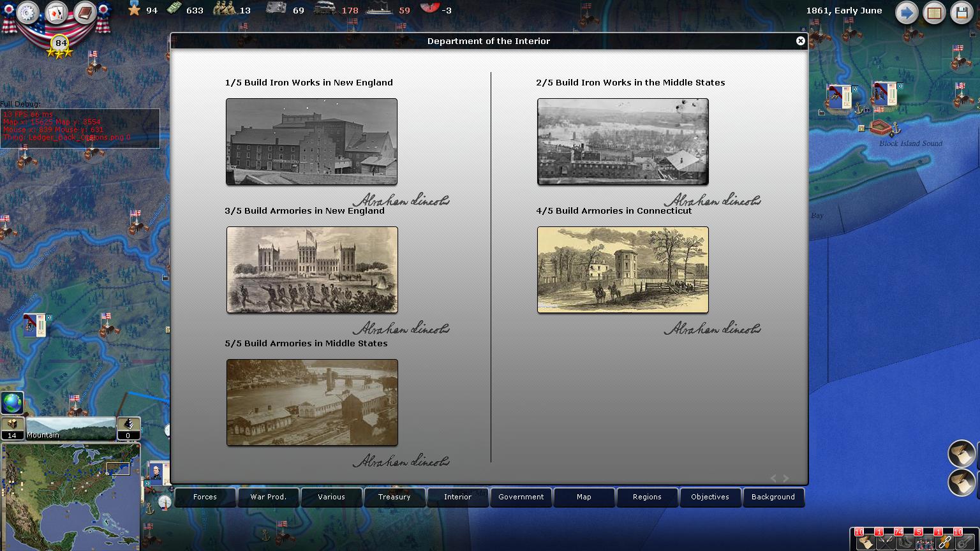Viewport: 980px width, 551px height.
Task: Click the chain link filter icon
Action: [x=944, y=541]
